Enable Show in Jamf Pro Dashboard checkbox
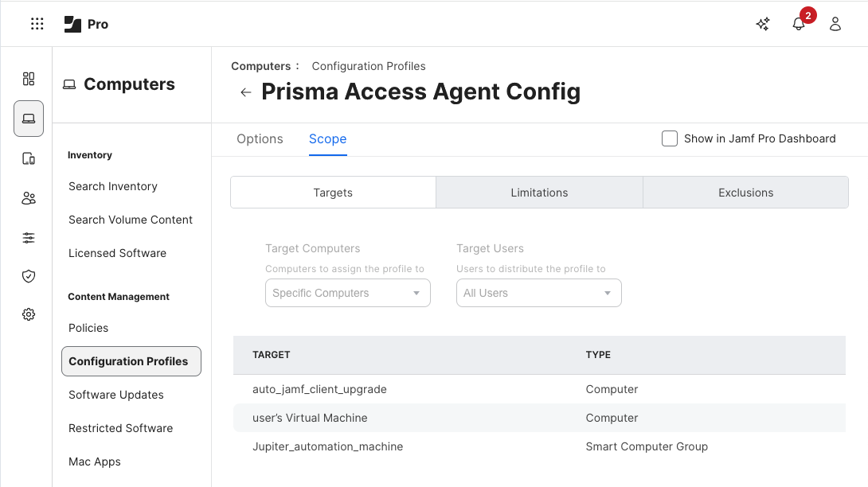The height and width of the screenshot is (487, 868). click(x=670, y=138)
